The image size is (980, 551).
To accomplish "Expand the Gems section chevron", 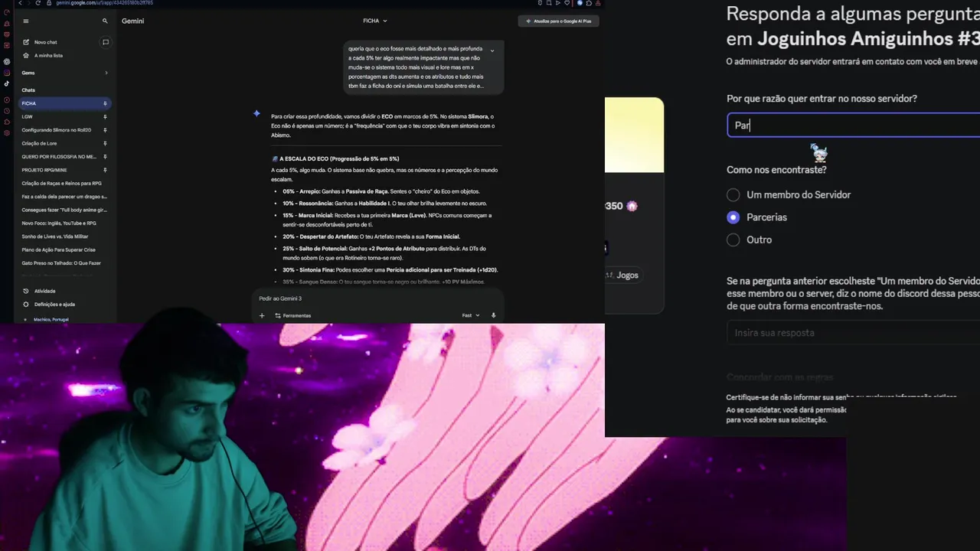I will [x=106, y=73].
